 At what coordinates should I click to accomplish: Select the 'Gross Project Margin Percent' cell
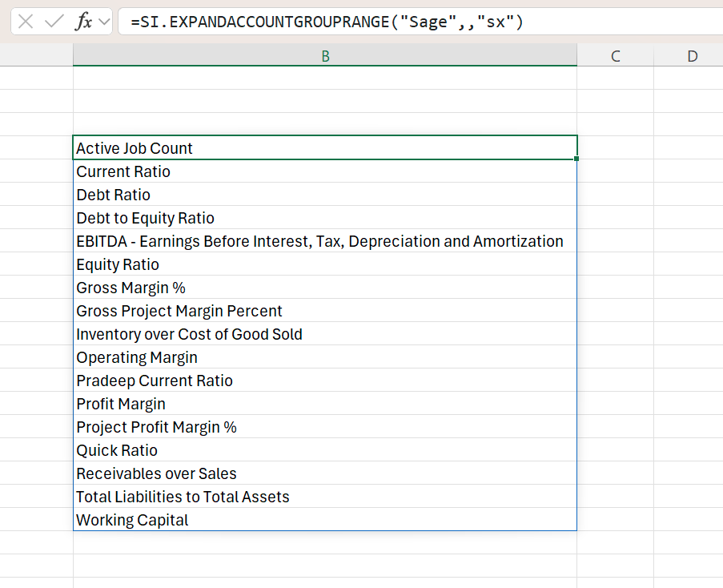click(x=325, y=310)
